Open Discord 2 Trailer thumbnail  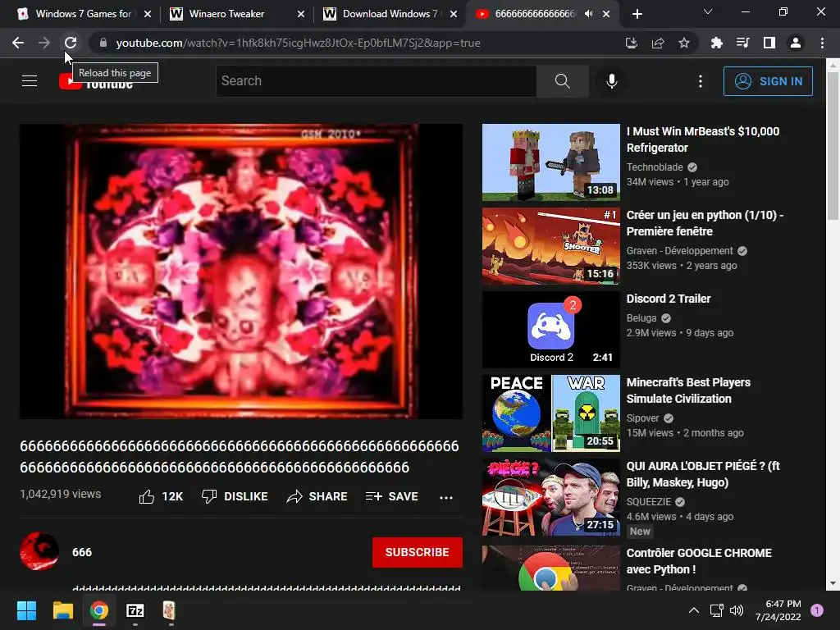[550, 330]
